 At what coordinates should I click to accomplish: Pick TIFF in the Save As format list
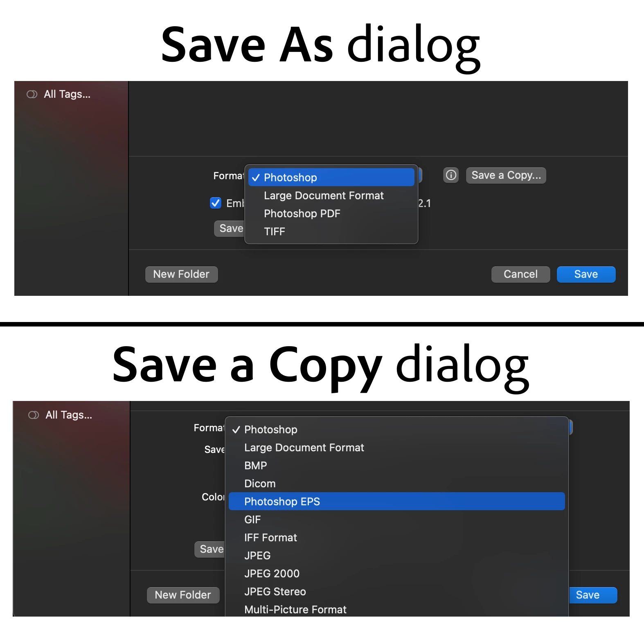click(x=331, y=232)
